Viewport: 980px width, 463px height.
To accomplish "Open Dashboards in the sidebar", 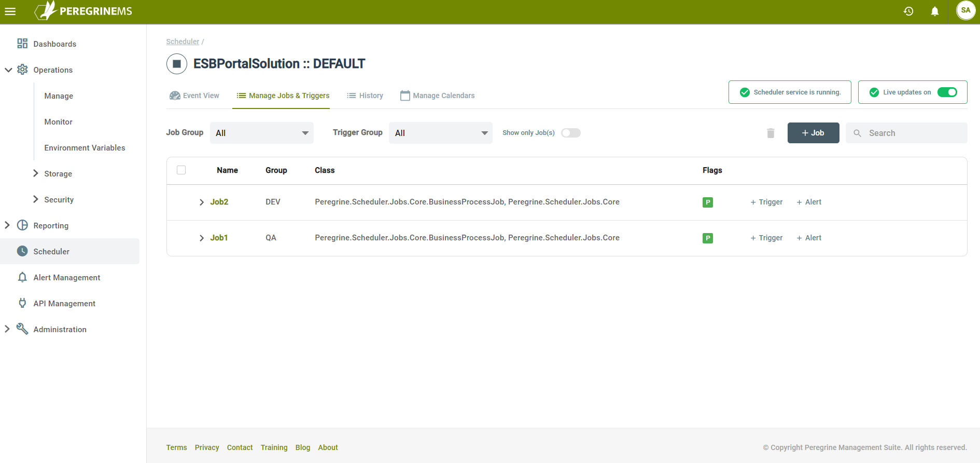I will coord(54,44).
